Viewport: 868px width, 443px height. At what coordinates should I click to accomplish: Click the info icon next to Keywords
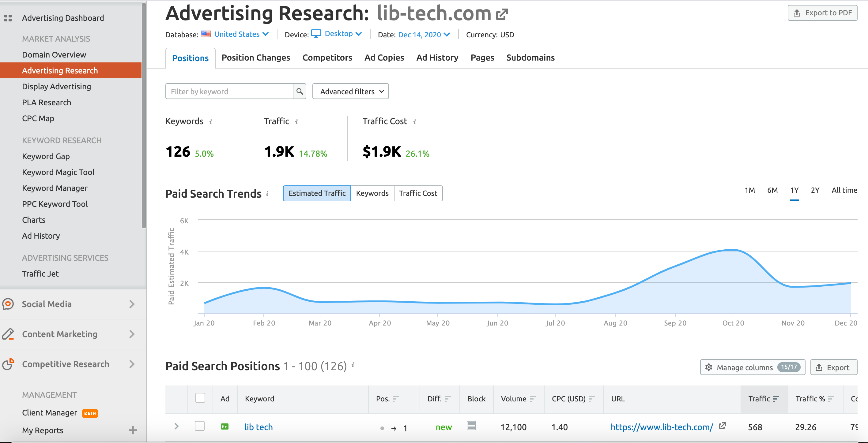coord(211,122)
